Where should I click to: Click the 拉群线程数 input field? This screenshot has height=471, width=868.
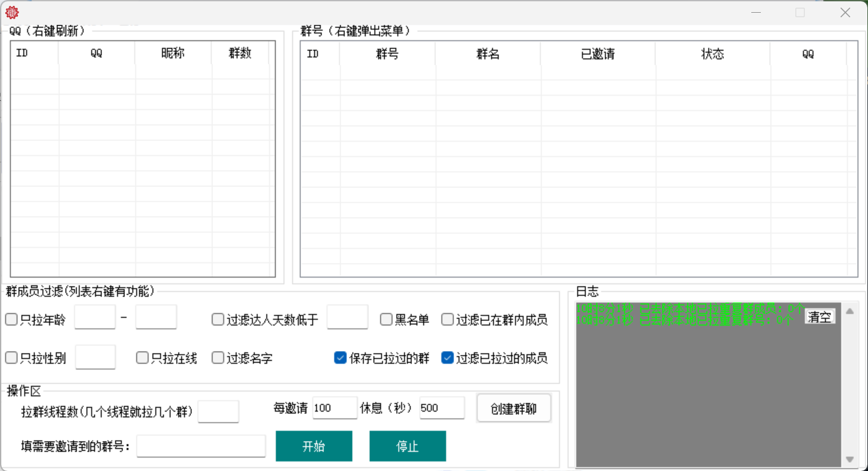[x=218, y=412]
